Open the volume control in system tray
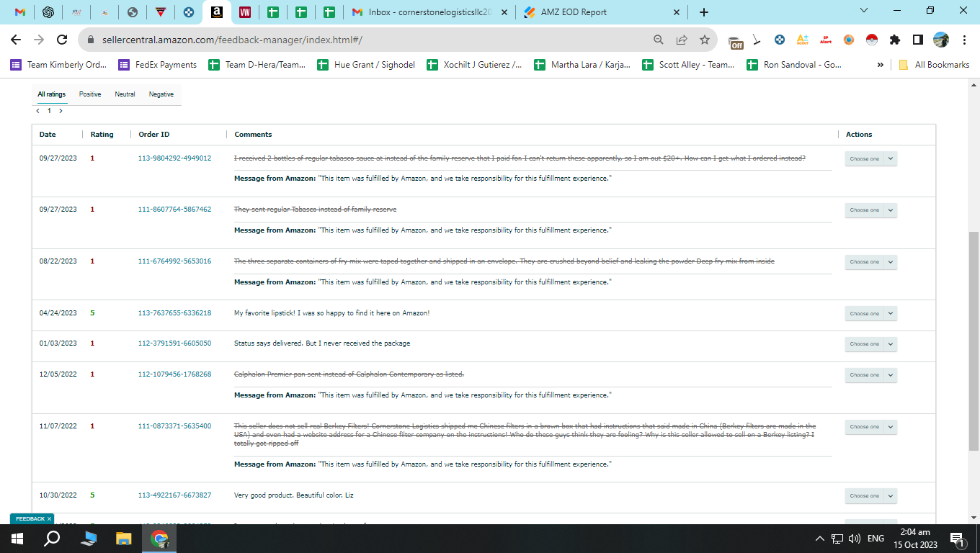980x553 pixels. (x=855, y=539)
